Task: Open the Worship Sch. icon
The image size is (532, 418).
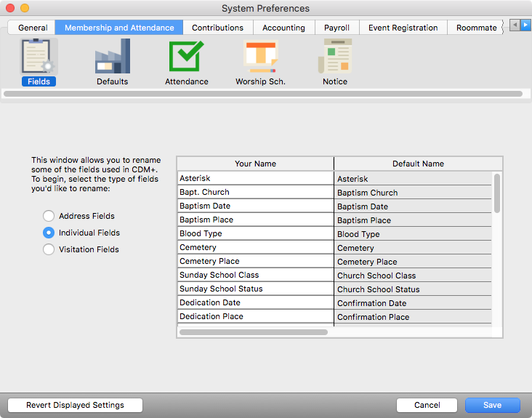Action: click(x=260, y=58)
